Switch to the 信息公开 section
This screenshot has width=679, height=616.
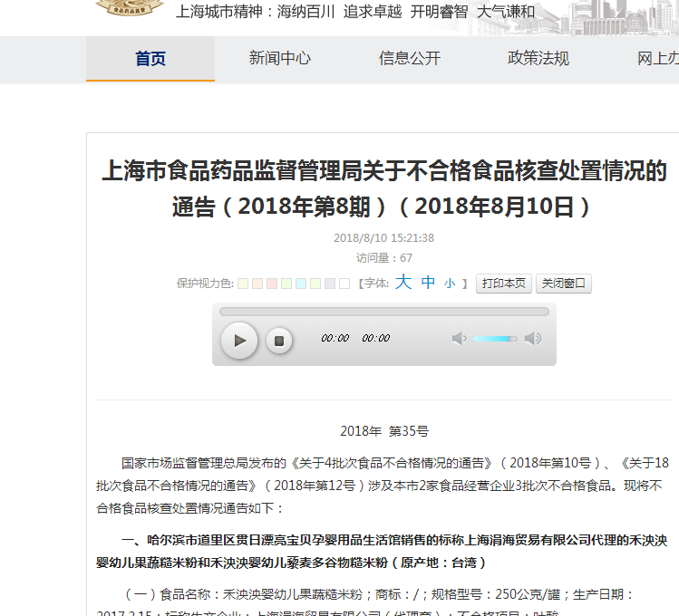click(x=409, y=59)
